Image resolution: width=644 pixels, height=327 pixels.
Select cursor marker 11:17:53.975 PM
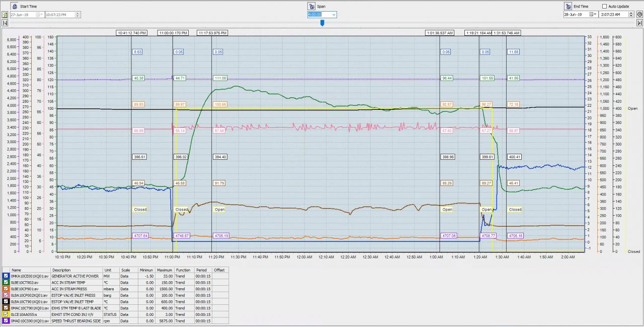coord(212,33)
